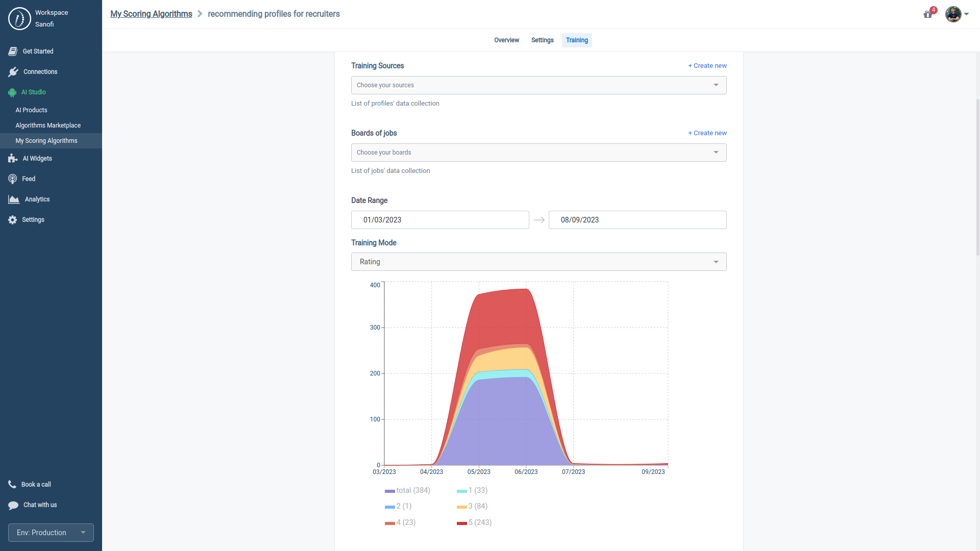Image resolution: width=980 pixels, height=551 pixels.
Task: Open the Choose your sources dropdown
Action: 538,85
